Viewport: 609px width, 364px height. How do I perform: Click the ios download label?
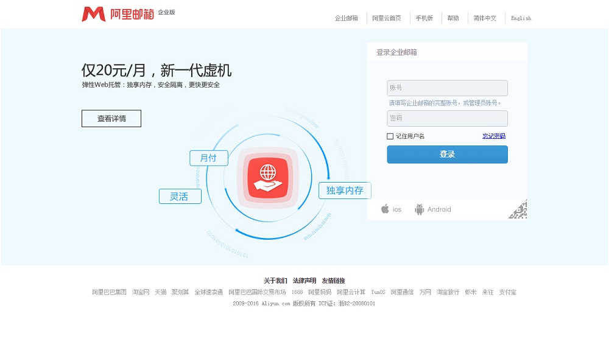tap(397, 209)
